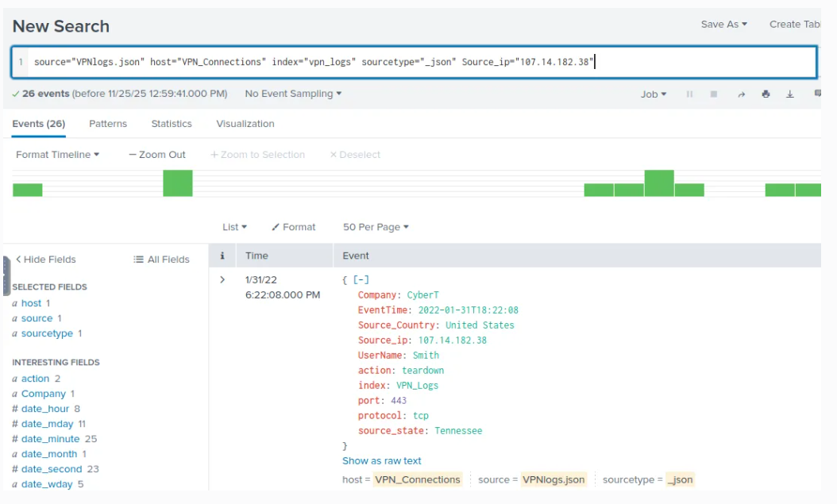Click the EventTime value 2022-01-31T18:22:08
The image size is (837, 504).
[x=469, y=310]
